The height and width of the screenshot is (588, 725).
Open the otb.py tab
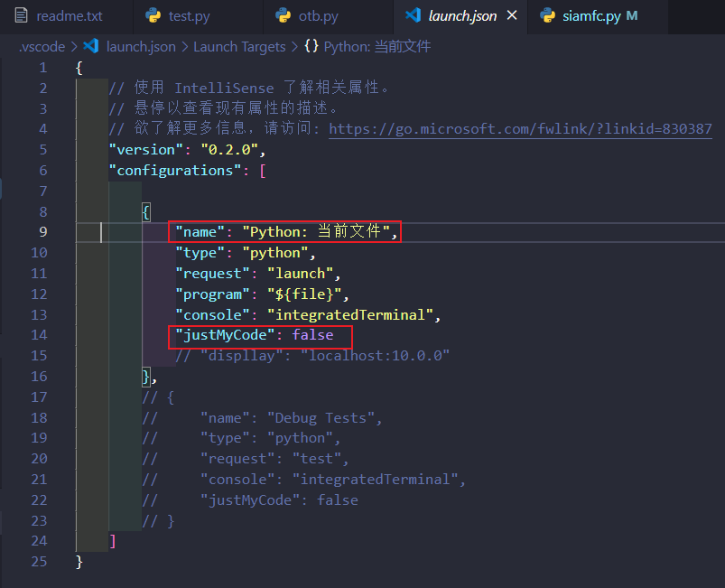[x=311, y=15]
